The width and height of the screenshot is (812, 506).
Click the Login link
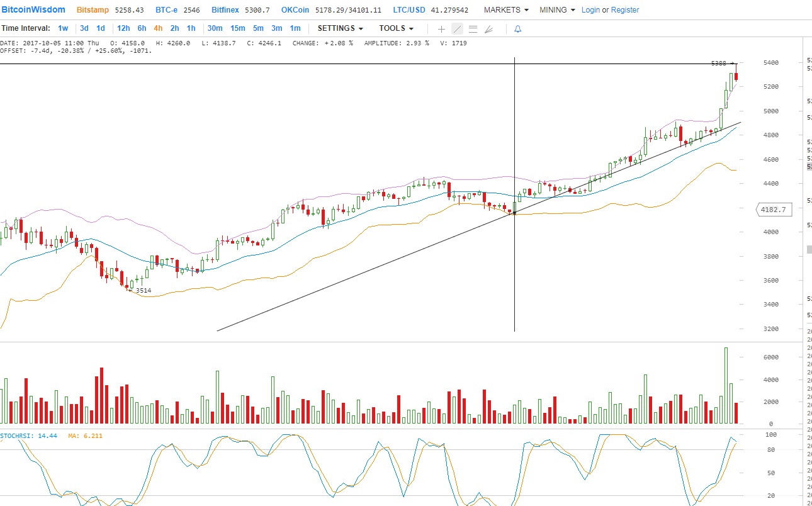590,10
